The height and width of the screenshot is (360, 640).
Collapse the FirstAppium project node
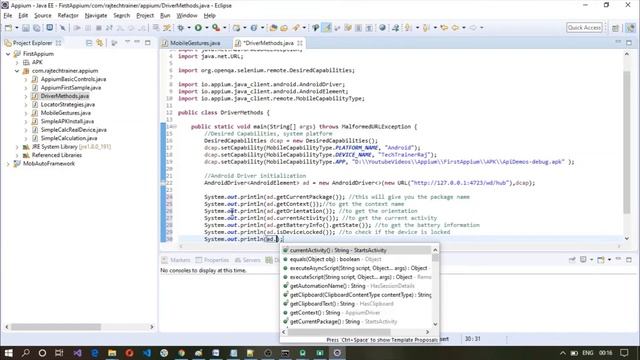click(x=8, y=54)
